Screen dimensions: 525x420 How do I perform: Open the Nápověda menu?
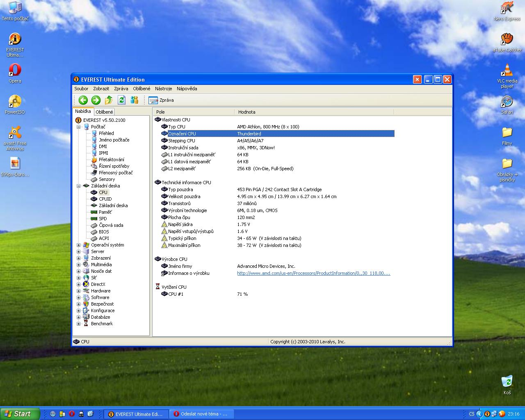point(187,89)
